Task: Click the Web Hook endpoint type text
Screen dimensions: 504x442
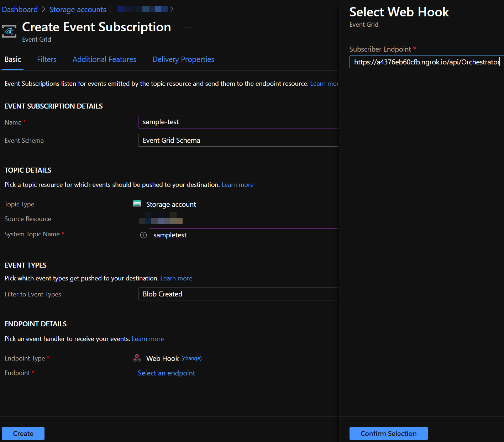Action: (162, 358)
